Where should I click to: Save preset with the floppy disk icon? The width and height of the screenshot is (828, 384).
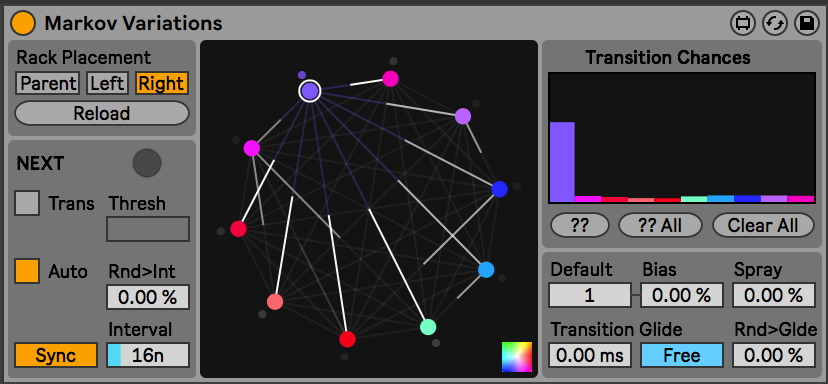pyautogui.click(x=807, y=24)
